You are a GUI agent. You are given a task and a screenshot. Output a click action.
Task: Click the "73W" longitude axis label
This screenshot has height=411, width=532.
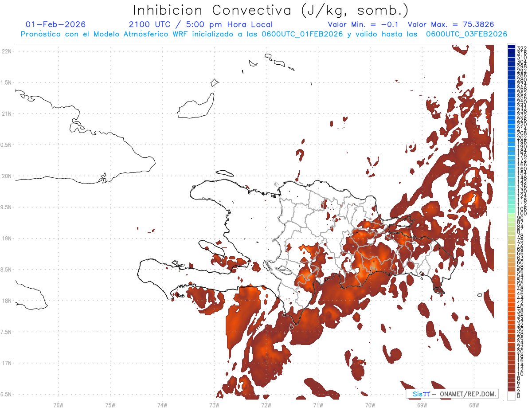[x=214, y=405]
